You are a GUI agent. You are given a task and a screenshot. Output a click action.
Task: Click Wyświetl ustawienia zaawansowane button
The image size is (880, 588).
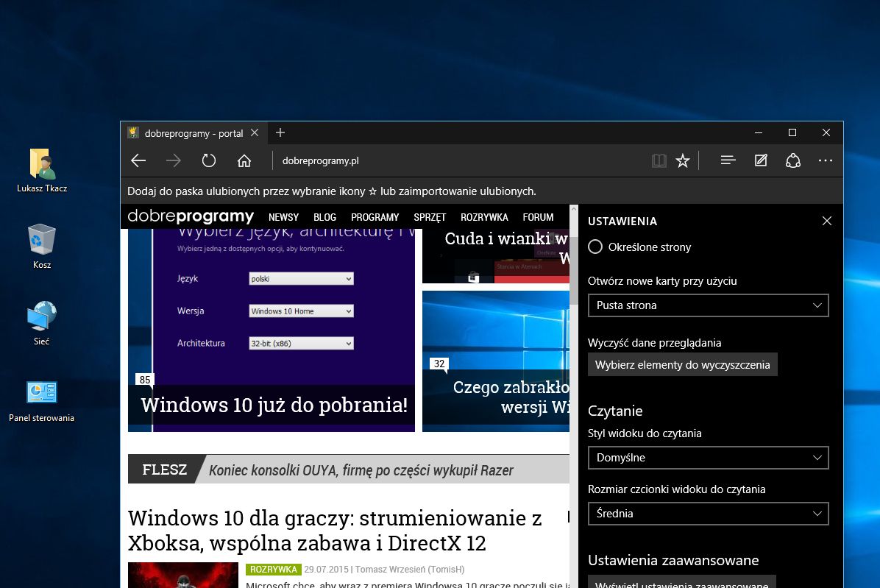tap(682, 582)
